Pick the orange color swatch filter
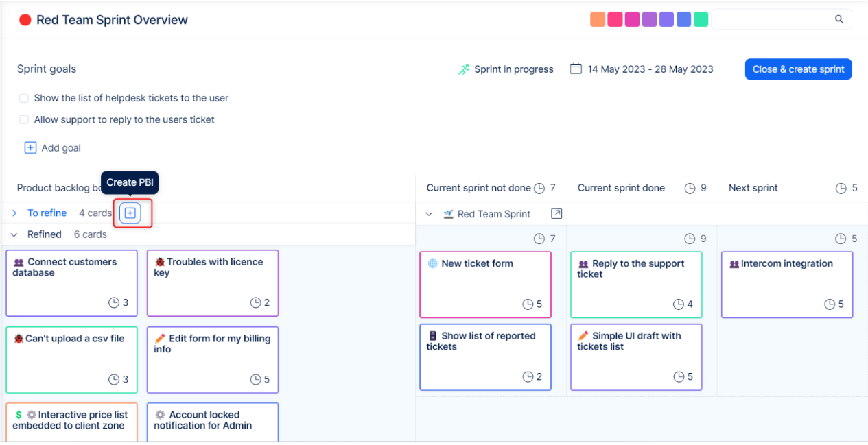The height and width of the screenshot is (445, 868). 597,19
